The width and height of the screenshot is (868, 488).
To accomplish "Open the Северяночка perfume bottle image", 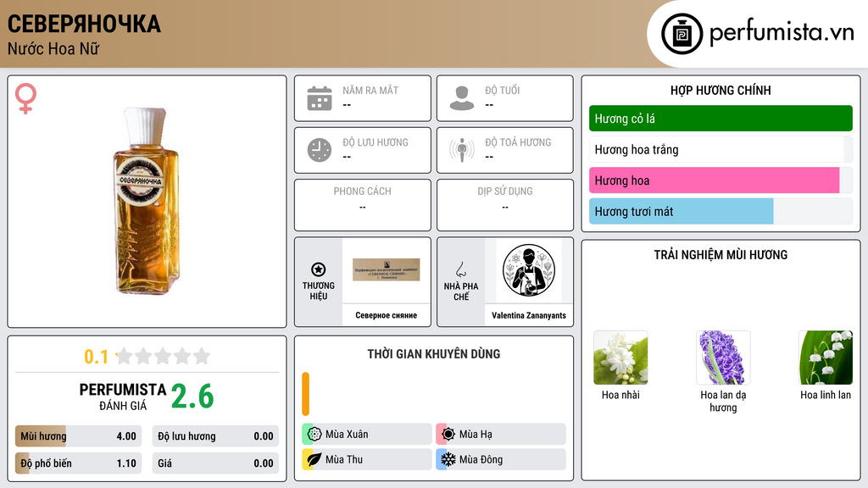I will coord(146,201).
